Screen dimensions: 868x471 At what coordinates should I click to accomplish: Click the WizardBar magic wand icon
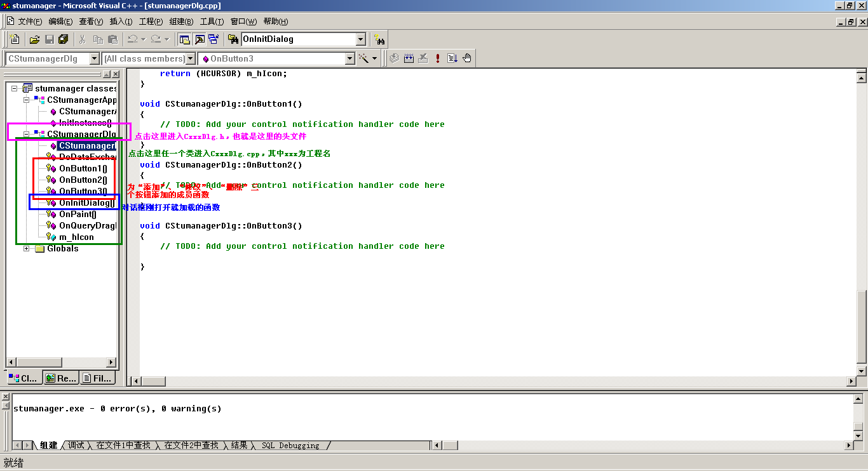click(363, 58)
